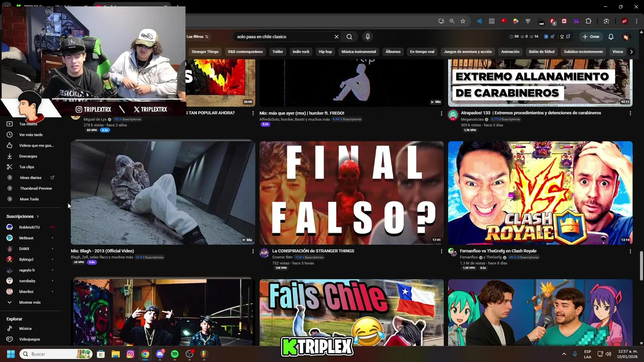
Task: Clear the YouTube search box text
Action: (337, 37)
